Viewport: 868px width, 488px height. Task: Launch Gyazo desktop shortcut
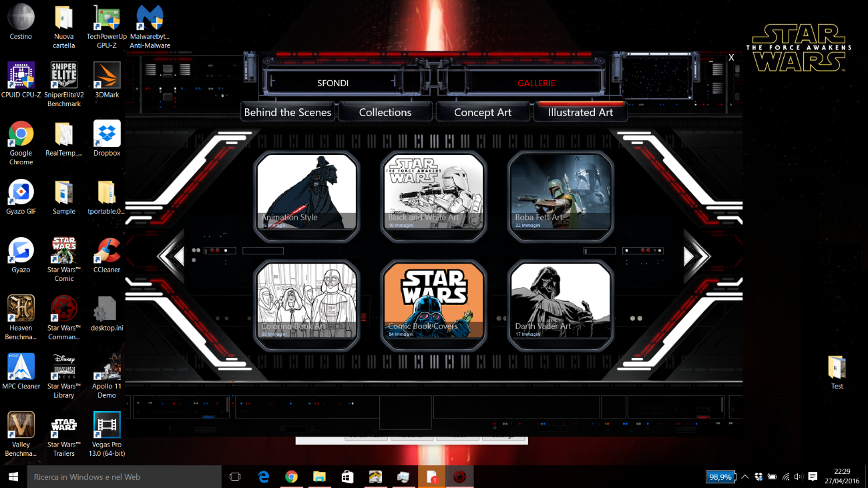coord(21,255)
